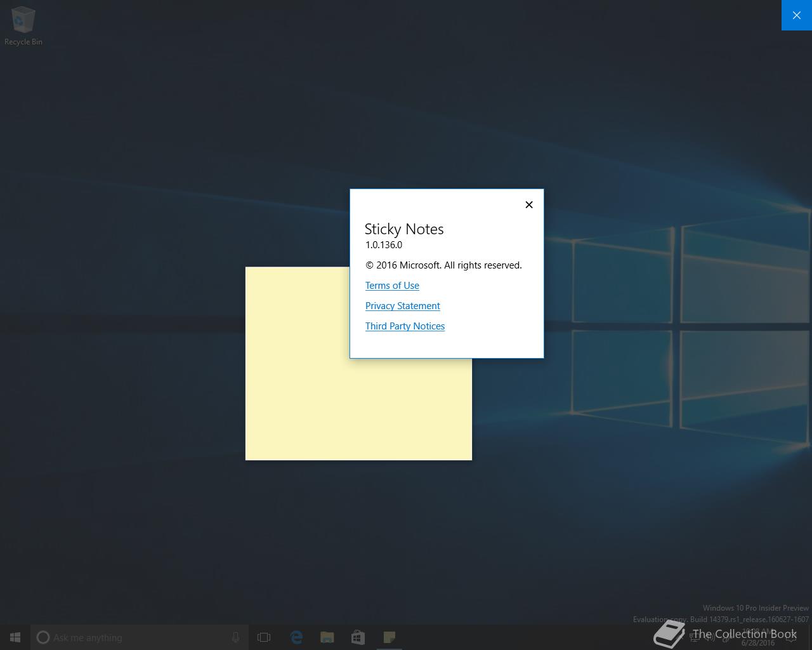
Task: Open the Terms of Use link
Action: [x=392, y=286]
